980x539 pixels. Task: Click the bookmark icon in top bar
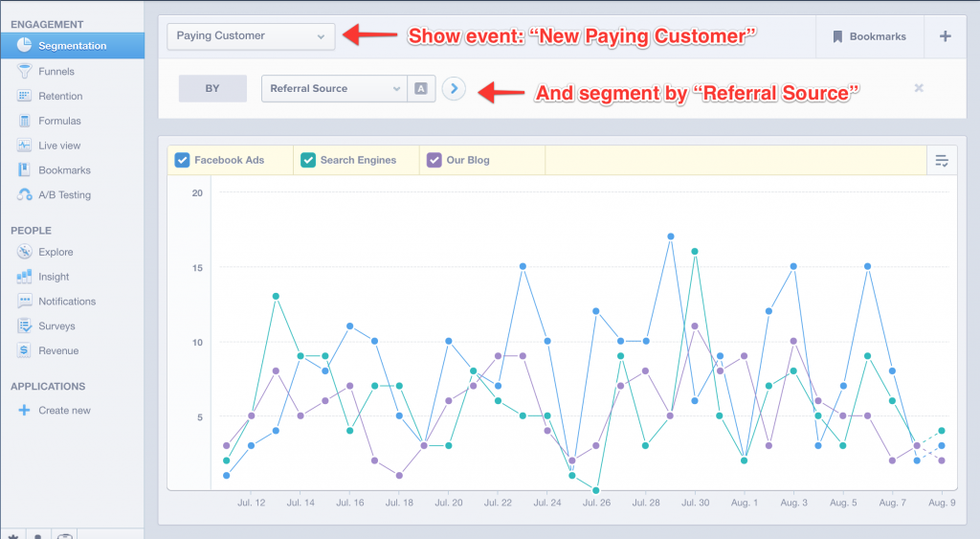(x=837, y=36)
